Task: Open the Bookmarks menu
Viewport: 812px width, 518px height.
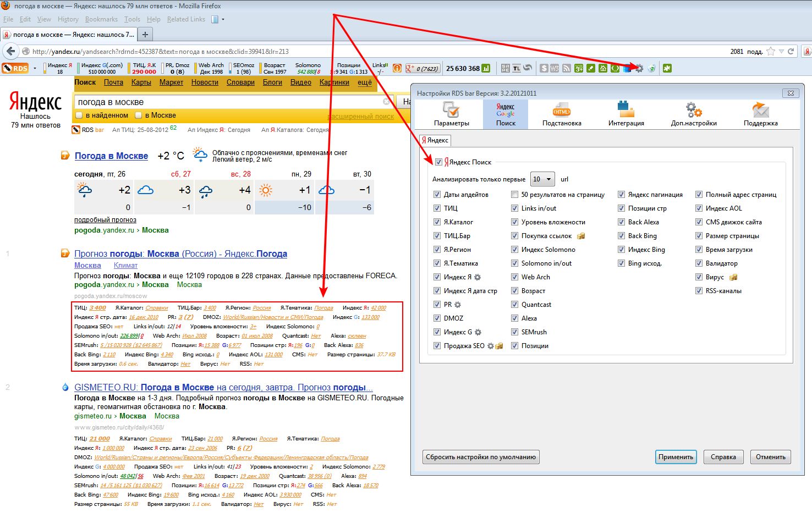Action: [x=101, y=19]
